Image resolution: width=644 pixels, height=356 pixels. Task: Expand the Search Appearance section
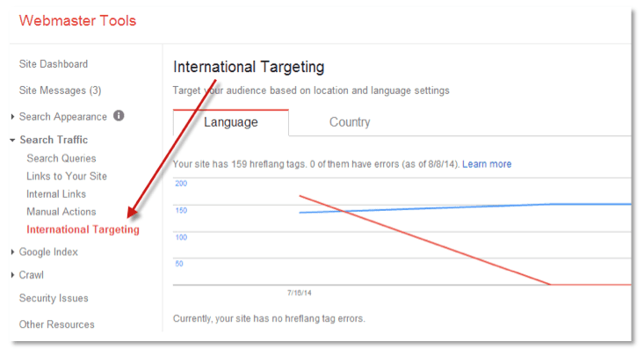tap(62, 117)
